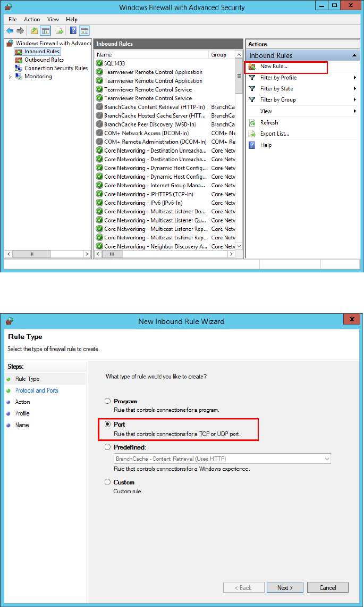Screen dimensions: 364x607
Task: Toggle the Show/Hide Action Pane icon
Action: (84, 31)
